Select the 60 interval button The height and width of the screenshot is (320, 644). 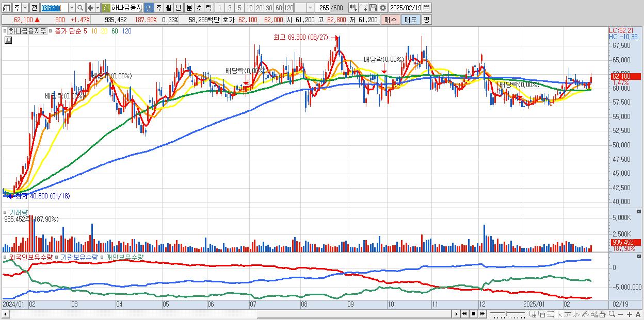[279, 8]
